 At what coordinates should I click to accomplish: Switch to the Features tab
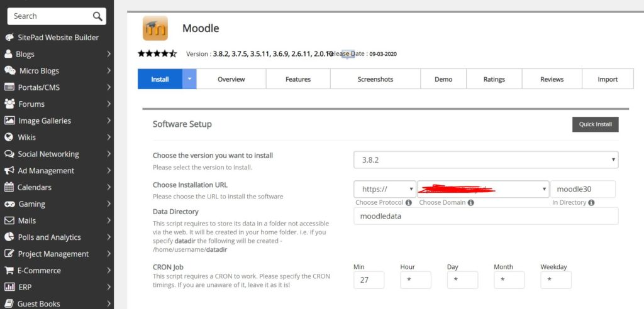pos(298,79)
